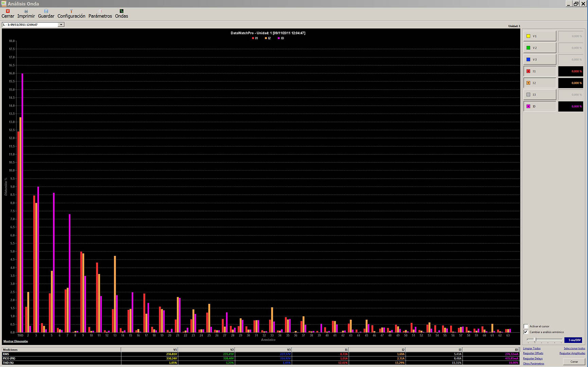Click the ID value field showing 0,000 %
The height and width of the screenshot is (367, 588).
(x=571, y=106)
